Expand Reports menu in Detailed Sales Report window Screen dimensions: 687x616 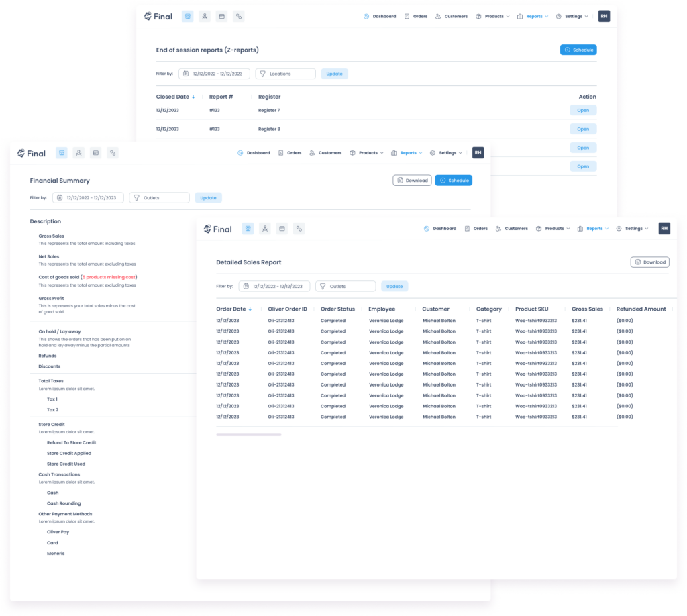click(x=593, y=229)
